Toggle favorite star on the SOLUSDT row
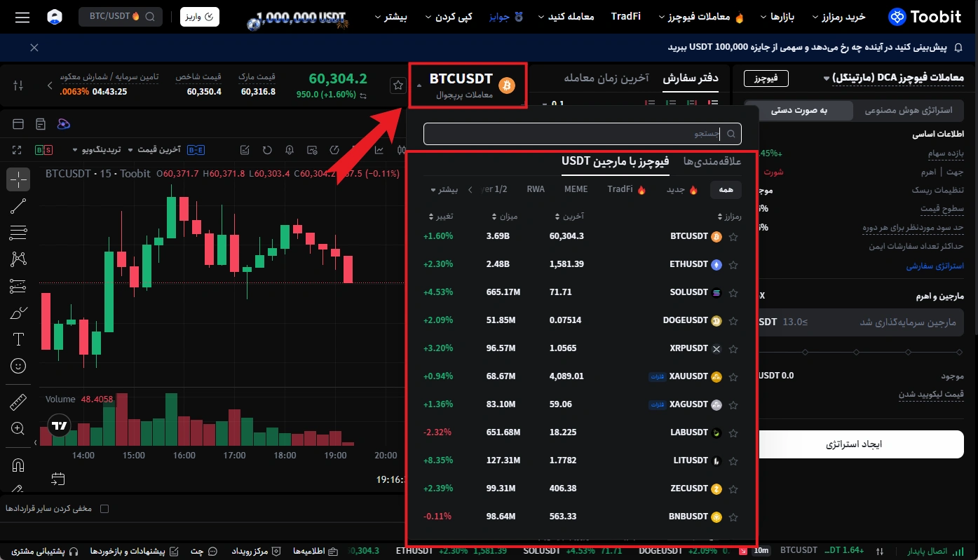The width and height of the screenshot is (978, 560). pos(733,293)
